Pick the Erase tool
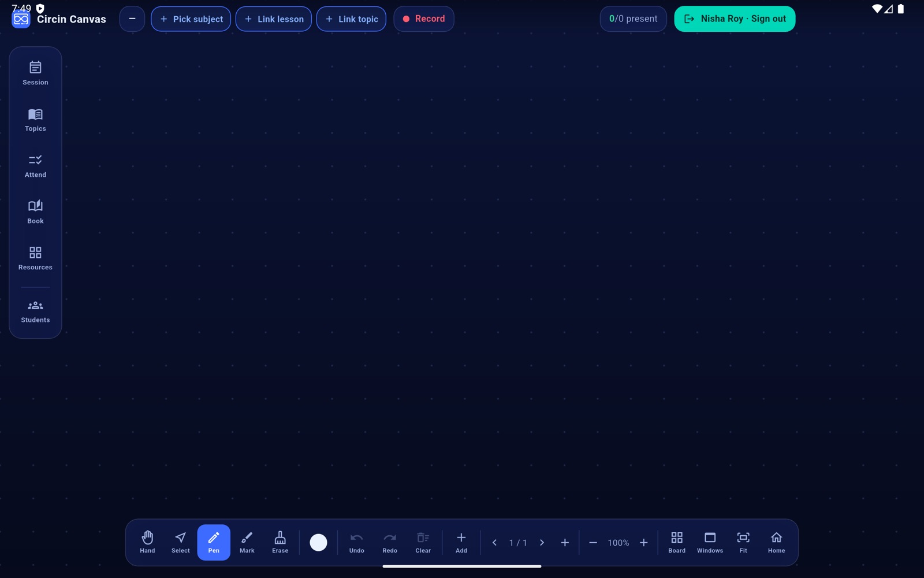This screenshot has width=924, height=578. tap(280, 542)
